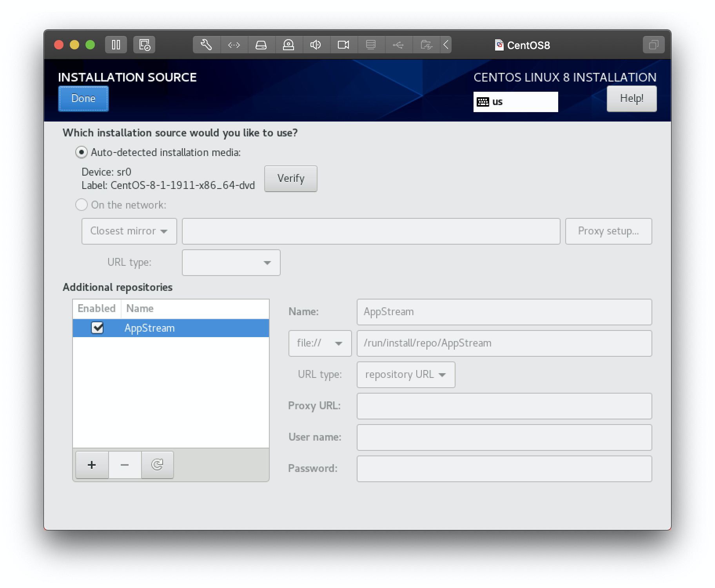
Task: Click the repository Name field with AppStream
Action: [x=504, y=312]
